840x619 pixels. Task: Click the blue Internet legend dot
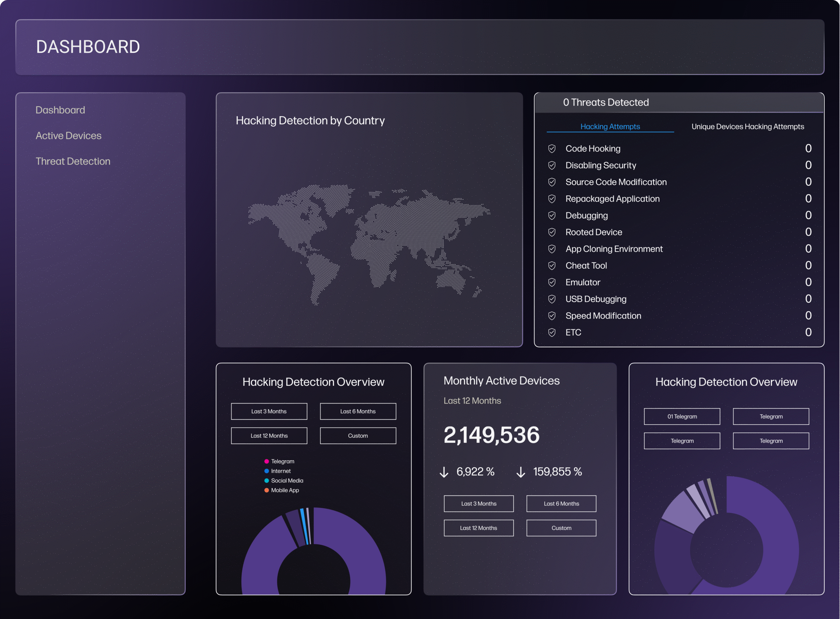point(266,471)
